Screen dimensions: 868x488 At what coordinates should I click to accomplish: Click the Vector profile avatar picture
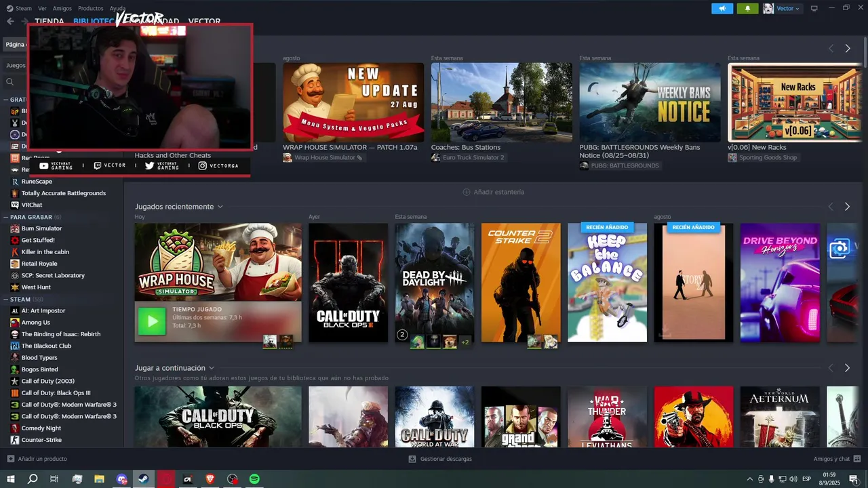pos(768,8)
